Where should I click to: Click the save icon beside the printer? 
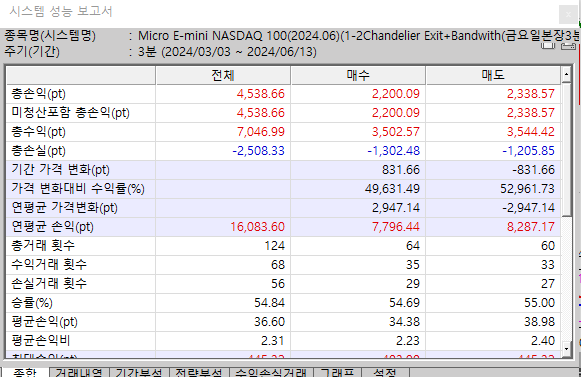tap(548, 46)
